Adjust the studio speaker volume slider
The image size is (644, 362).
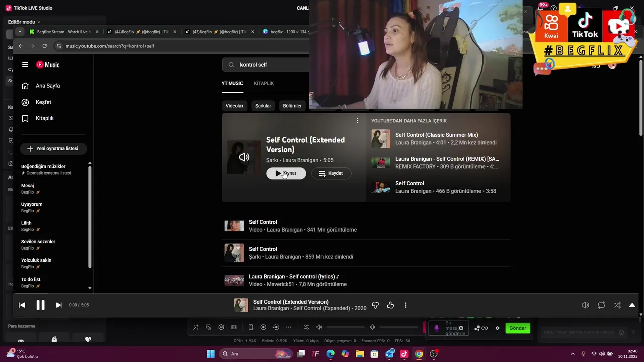345,327
